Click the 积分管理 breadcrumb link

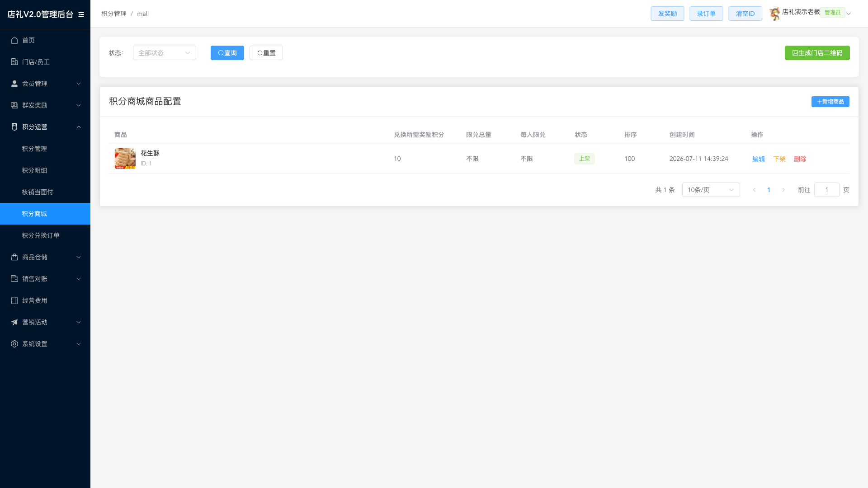[x=114, y=14]
